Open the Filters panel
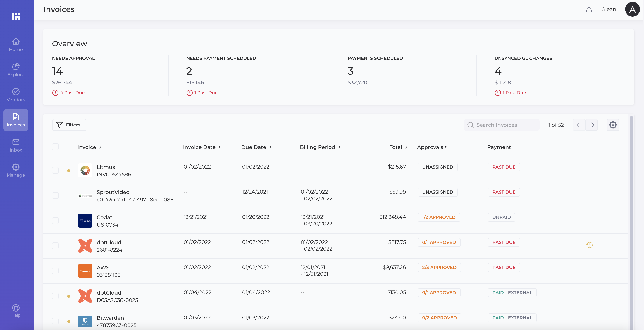Viewport: 644px width, 330px height. tap(69, 125)
